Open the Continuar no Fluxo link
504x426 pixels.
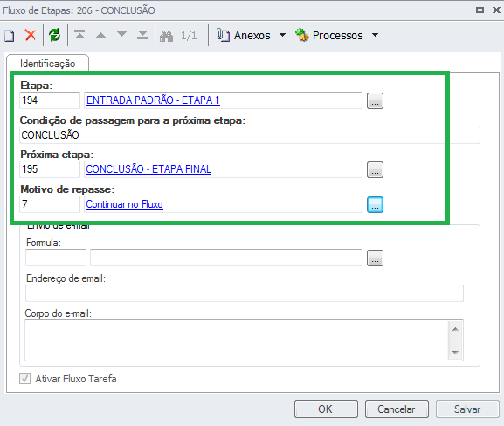coord(124,204)
